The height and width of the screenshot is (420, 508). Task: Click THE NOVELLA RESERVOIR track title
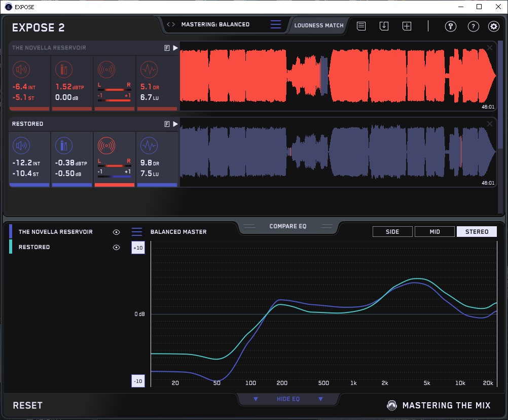49,48
